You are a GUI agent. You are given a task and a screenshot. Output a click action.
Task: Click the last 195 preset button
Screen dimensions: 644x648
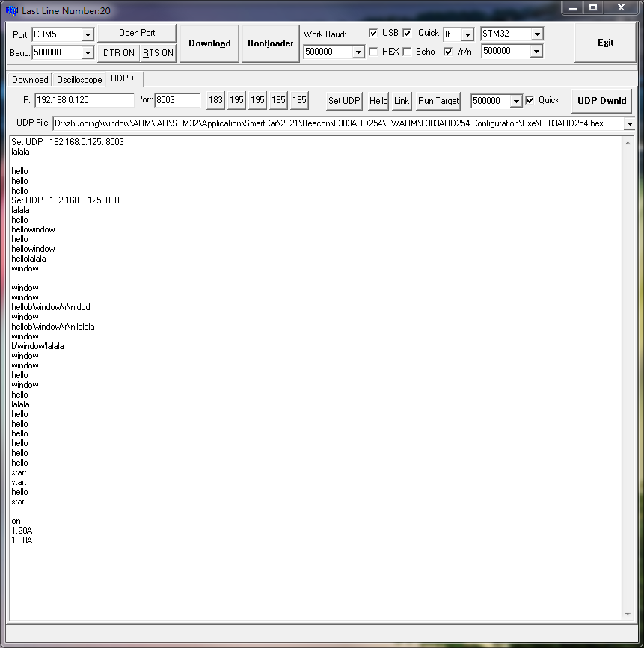click(x=299, y=100)
